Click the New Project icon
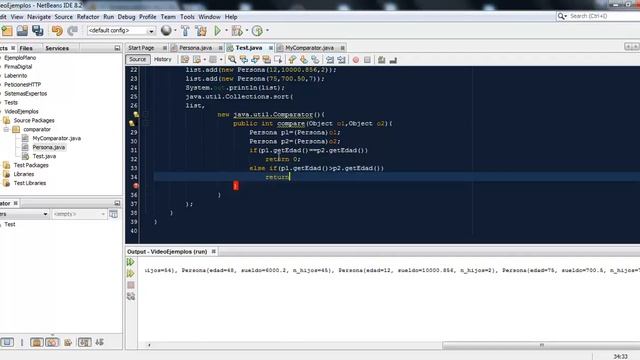640x360 pixels. coord(7,31)
